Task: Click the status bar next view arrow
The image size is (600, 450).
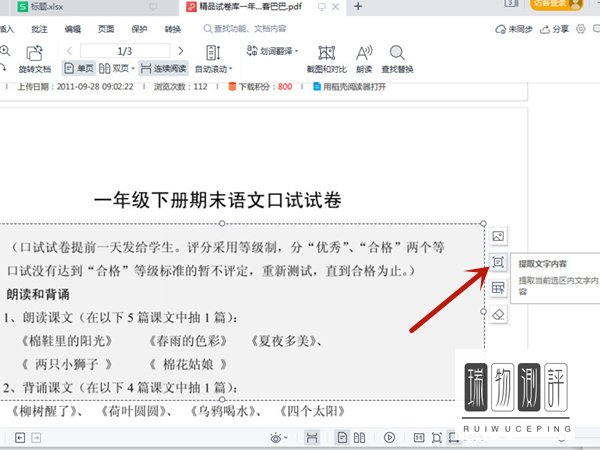Action: coord(36,437)
